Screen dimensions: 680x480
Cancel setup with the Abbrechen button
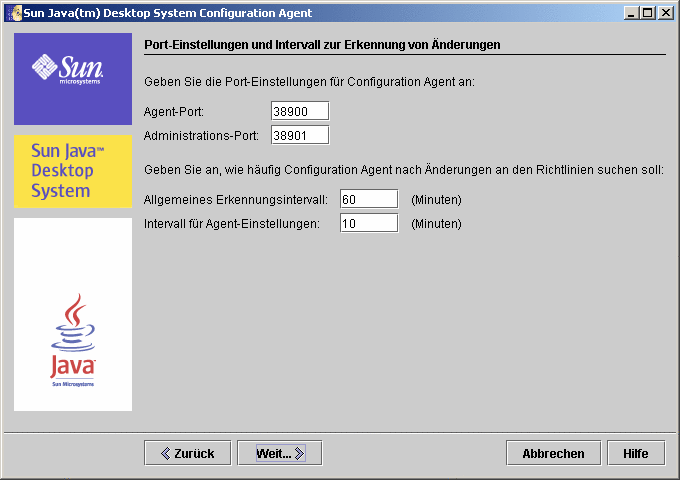click(553, 453)
